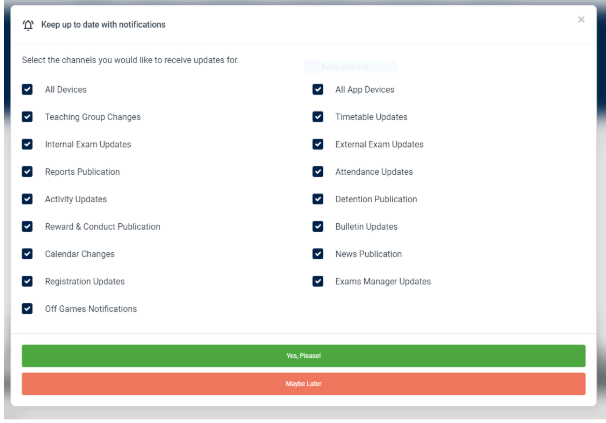This screenshot has height=423, width=606.
Task: Toggle Off Games Notifications checkbox
Action: click(28, 309)
